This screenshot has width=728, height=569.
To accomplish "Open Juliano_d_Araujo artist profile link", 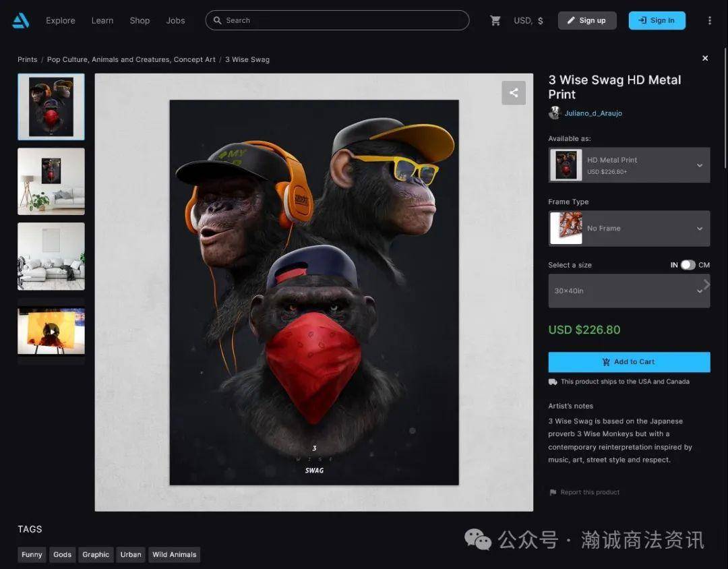I will pos(593,113).
